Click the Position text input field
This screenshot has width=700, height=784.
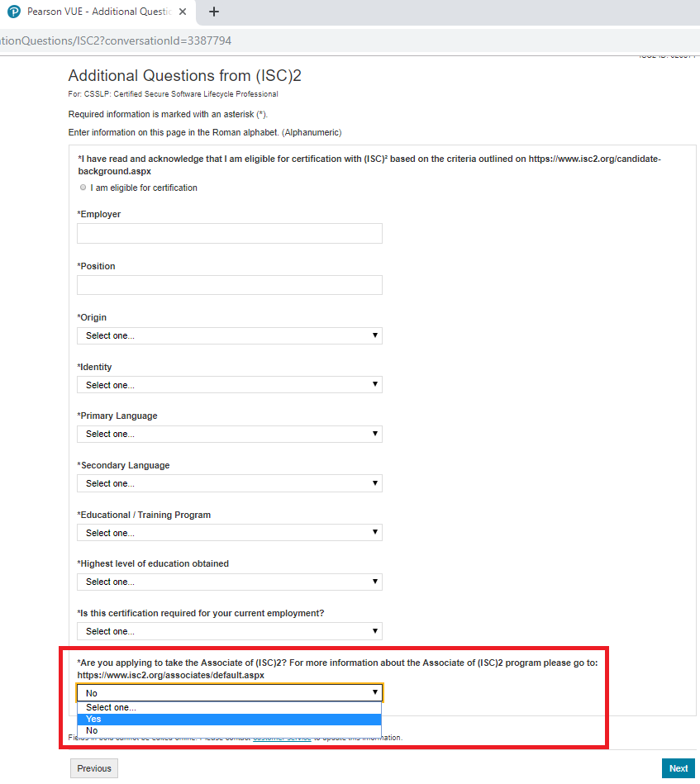coord(229,284)
